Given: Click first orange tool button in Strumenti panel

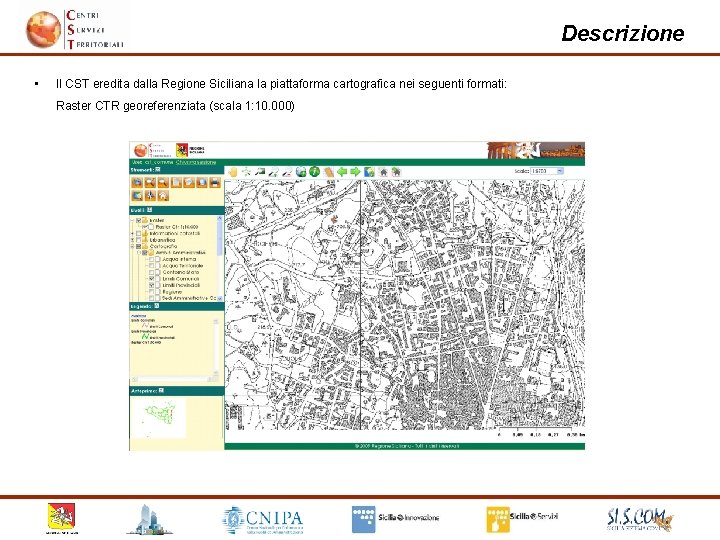Looking at the screenshot, I should point(137,182).
